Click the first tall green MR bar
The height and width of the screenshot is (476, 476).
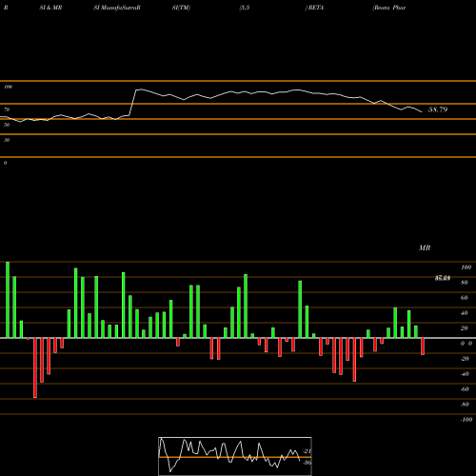(x=8, y=300)
